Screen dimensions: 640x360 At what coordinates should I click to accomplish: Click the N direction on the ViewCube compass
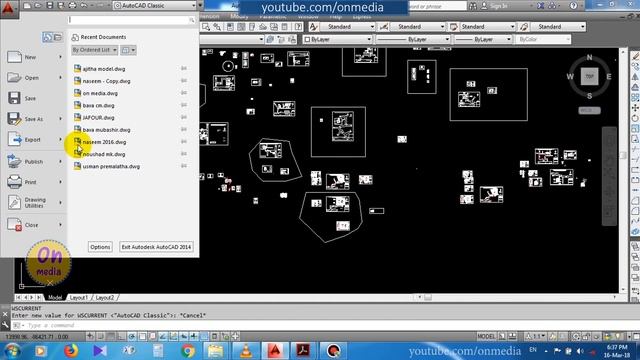pyautogui.click(x=589, y=58)
